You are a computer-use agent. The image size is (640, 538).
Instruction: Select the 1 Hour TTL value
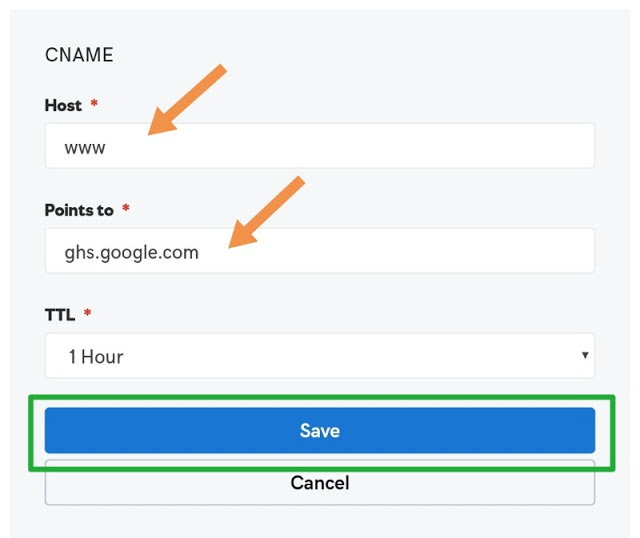[96, 356]
